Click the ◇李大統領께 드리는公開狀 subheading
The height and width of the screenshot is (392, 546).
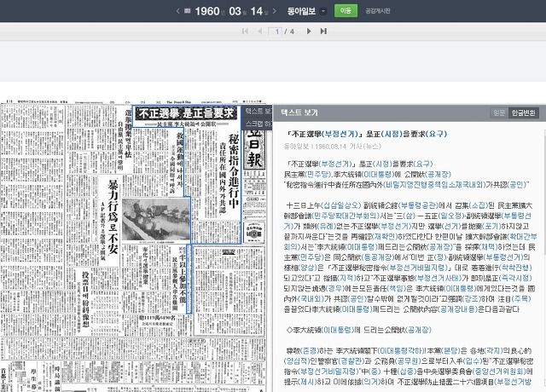tap(358, 330)
